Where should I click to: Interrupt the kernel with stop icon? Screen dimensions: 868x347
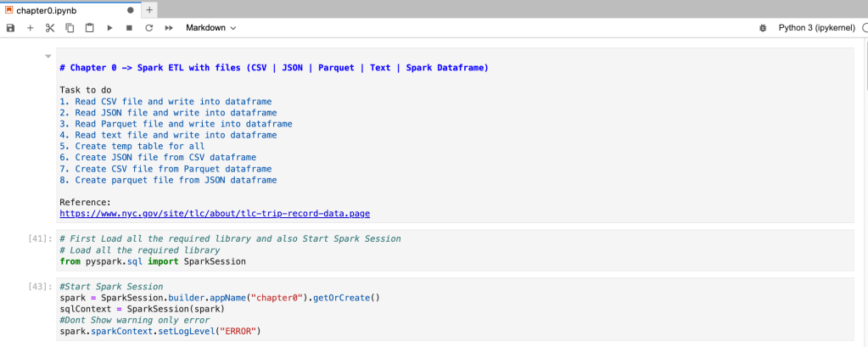(x=129, y=28)
